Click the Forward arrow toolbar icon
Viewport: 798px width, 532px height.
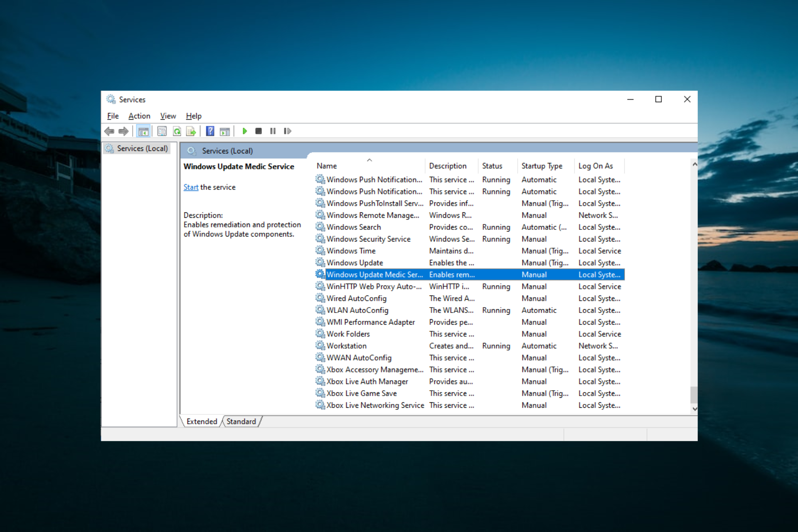(123, 131)
